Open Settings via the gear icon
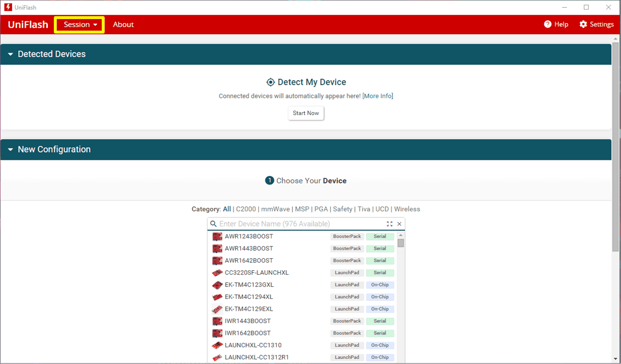The height and width of the screenshot is (364, 621). point(583,24)
